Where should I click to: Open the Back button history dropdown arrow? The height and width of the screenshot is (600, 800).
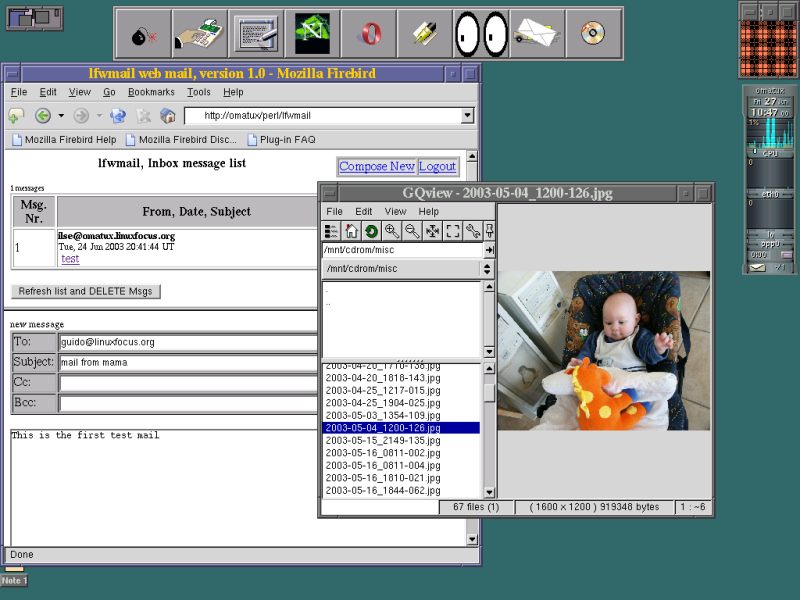pos(60,116)
